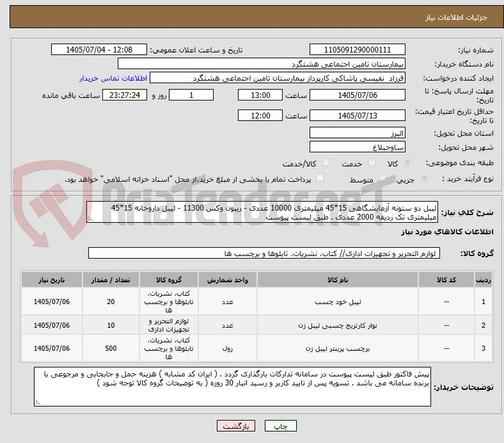This screenshot has height=443, width=504.
Task: Click the need date in row 3
Action: 52,348
